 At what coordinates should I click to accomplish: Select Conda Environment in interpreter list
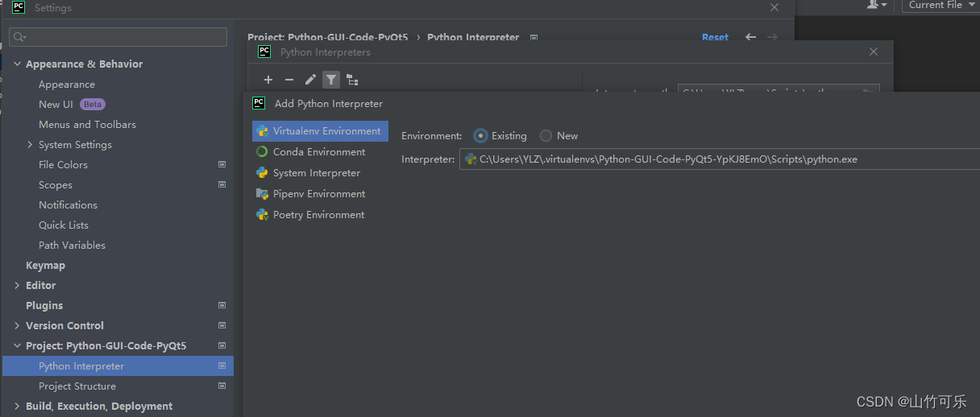[320, 151]
